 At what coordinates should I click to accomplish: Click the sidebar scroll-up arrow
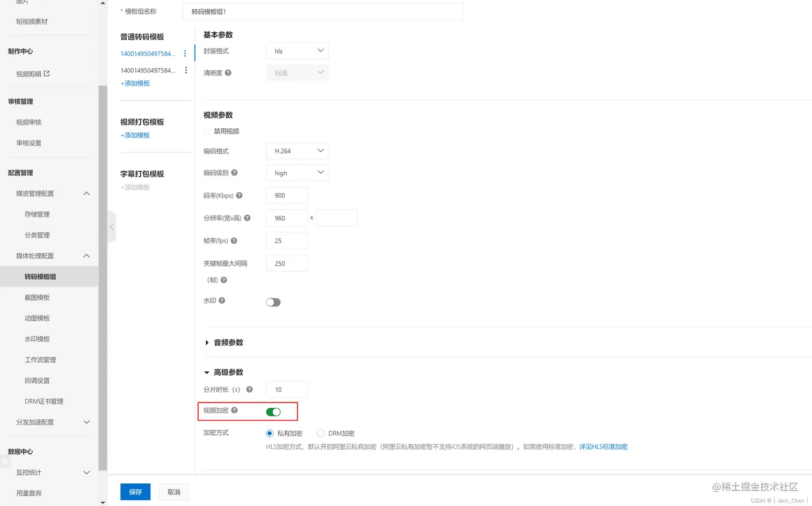point(103,3)
